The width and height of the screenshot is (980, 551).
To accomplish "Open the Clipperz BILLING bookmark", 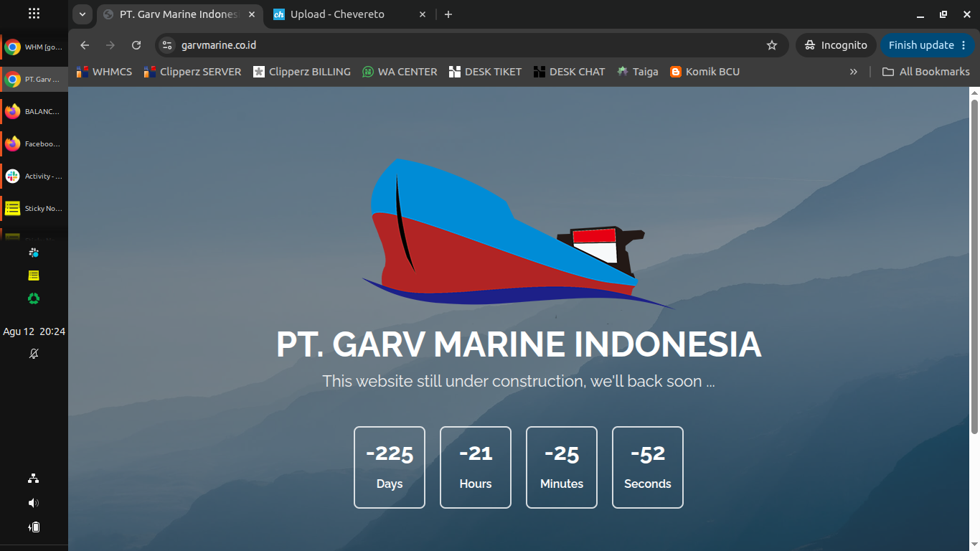I will coord(302,72).
